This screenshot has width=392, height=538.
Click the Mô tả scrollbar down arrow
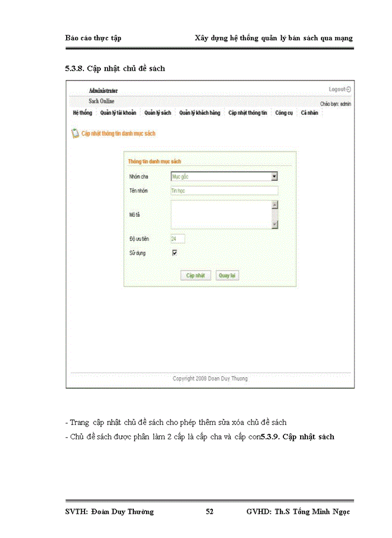point(274,224)
